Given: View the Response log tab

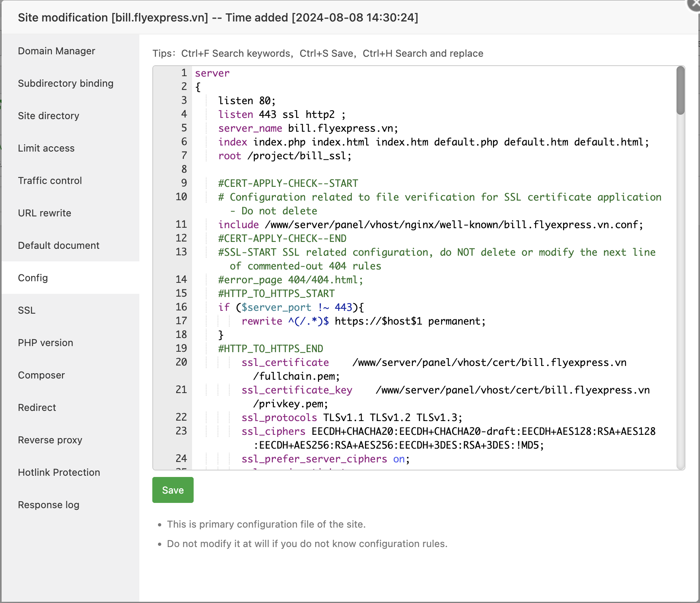Looking at the screenshot, I should coord(49,505).
